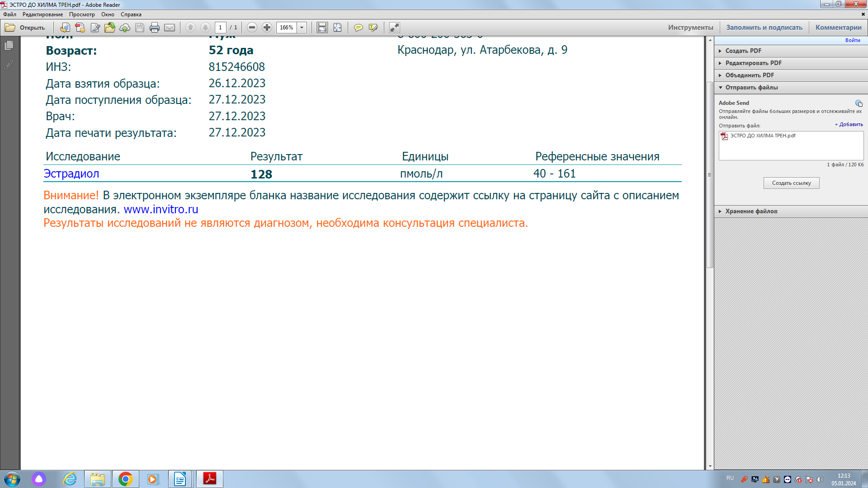The image size is (868, 488).
Task: Click the Создать ссылку button
Action: [x=791, y=183]
